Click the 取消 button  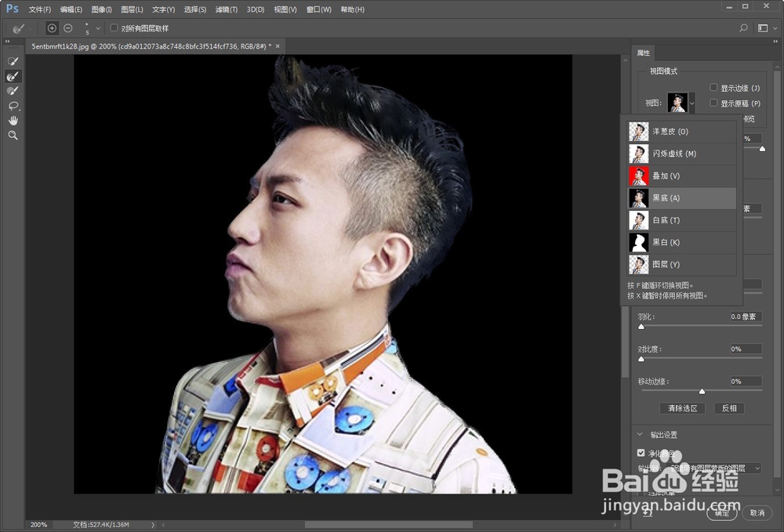click(757, 512)
